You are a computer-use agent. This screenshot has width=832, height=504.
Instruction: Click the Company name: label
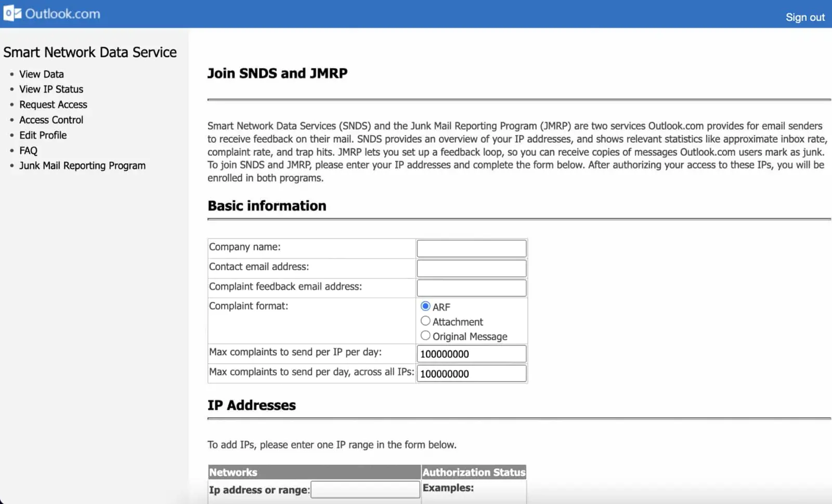coord(245,247)
